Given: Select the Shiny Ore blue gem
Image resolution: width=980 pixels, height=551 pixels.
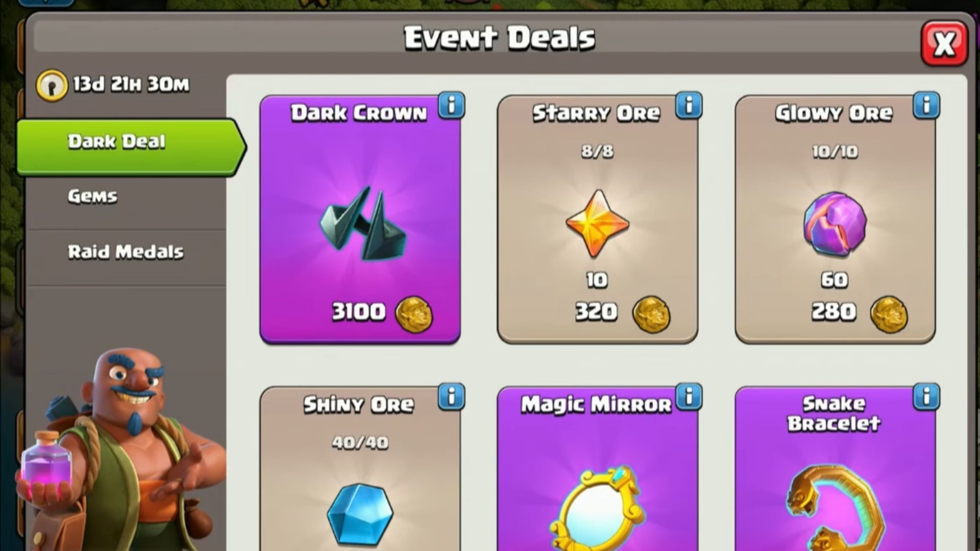Looking at the screenshot, I should tap(360, 514).
